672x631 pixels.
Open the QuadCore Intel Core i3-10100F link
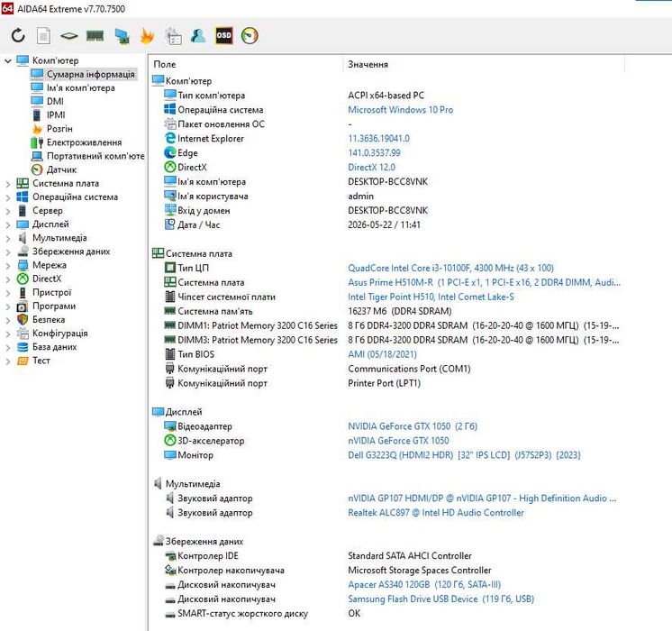(451, 268)
